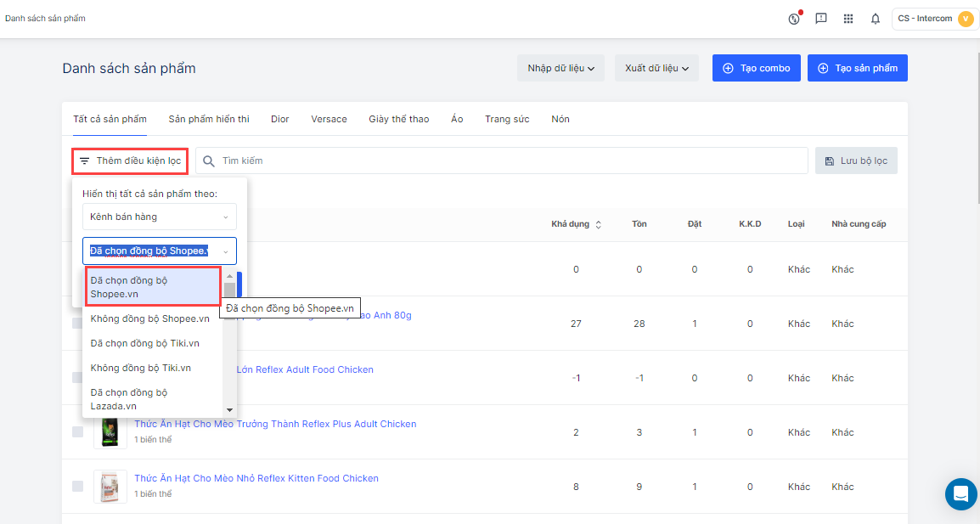Select checkbox for the 80g product row
Image resolution: width=980 pixels, height=524 pixels.
pyautogui.click(x=77, y=324)
